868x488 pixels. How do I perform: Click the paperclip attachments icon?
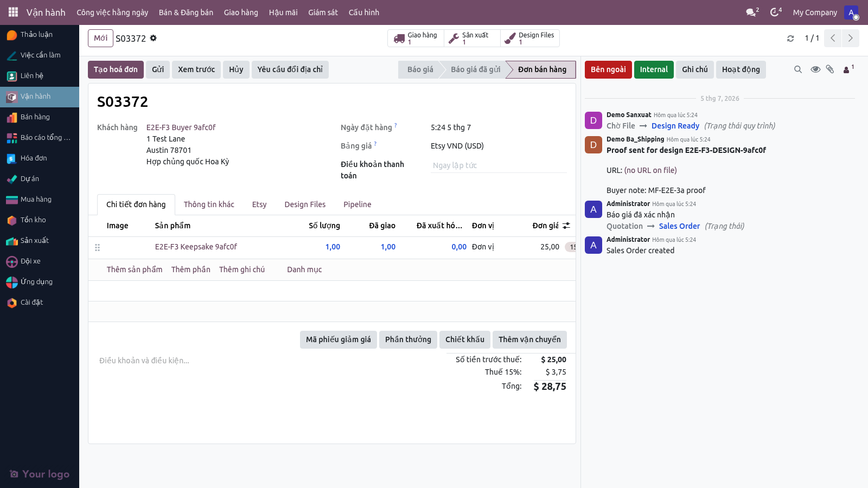pyautogui.click(x=830, y=69)
